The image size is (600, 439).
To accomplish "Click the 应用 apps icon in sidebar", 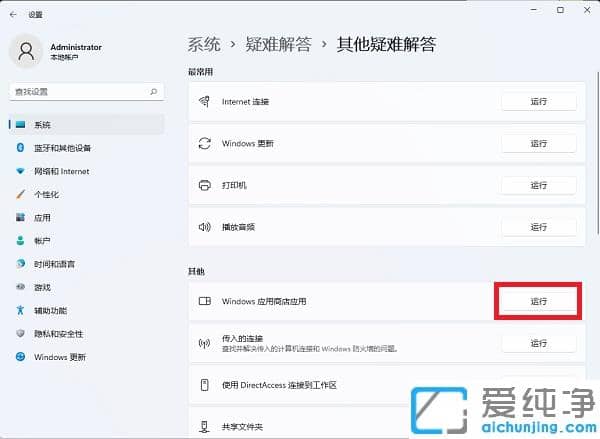I will [20, 217].
